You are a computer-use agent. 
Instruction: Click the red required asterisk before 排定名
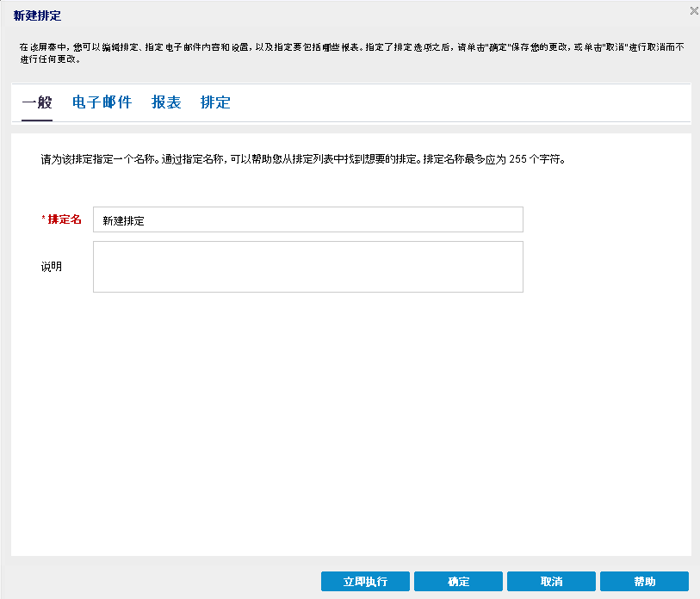point(44,219)
